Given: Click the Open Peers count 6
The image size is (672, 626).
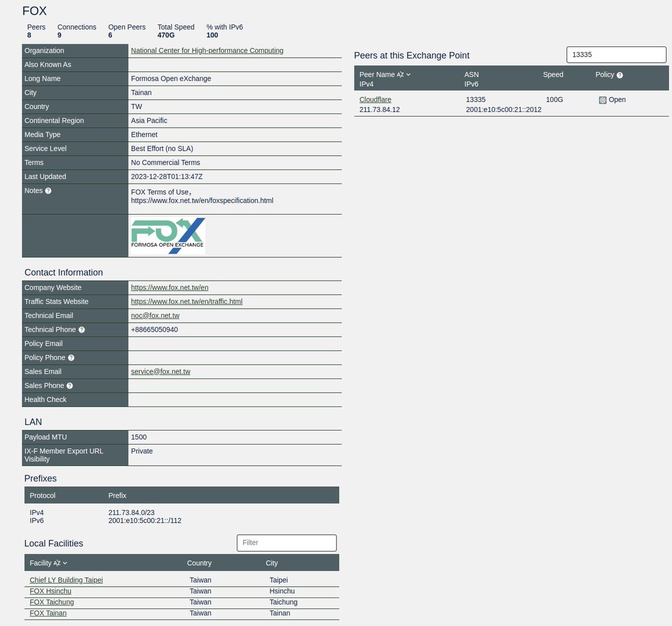Looking at the screenshot, I should (x=110, y=35).
